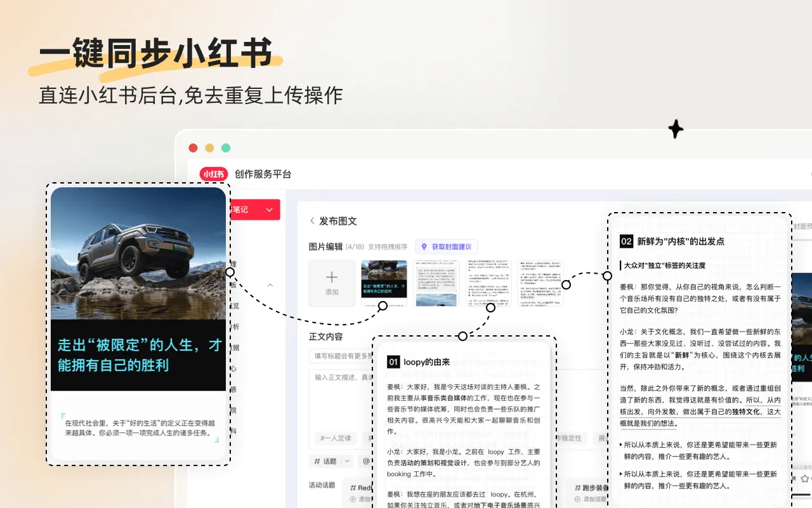
Task: Open the dropdown arrow on the red 笔记 button
Action: click(270, 210)
